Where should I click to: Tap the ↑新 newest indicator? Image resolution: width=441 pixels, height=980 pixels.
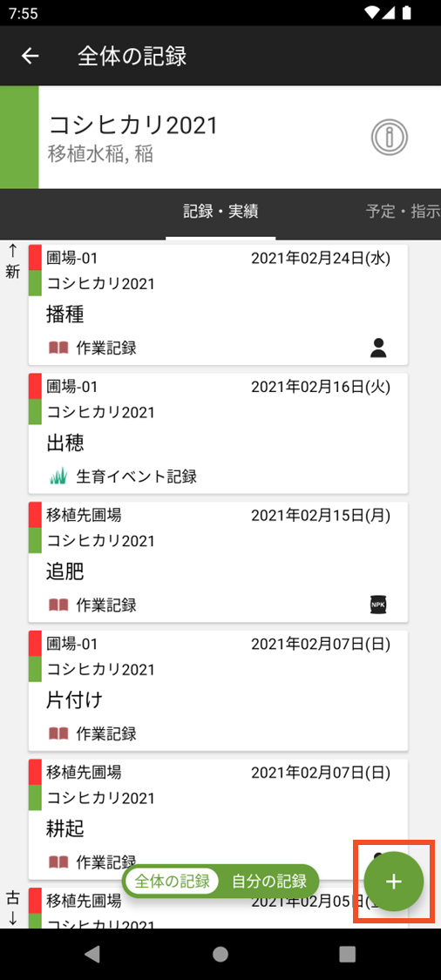pyautogui.click(x=12, y=262)
